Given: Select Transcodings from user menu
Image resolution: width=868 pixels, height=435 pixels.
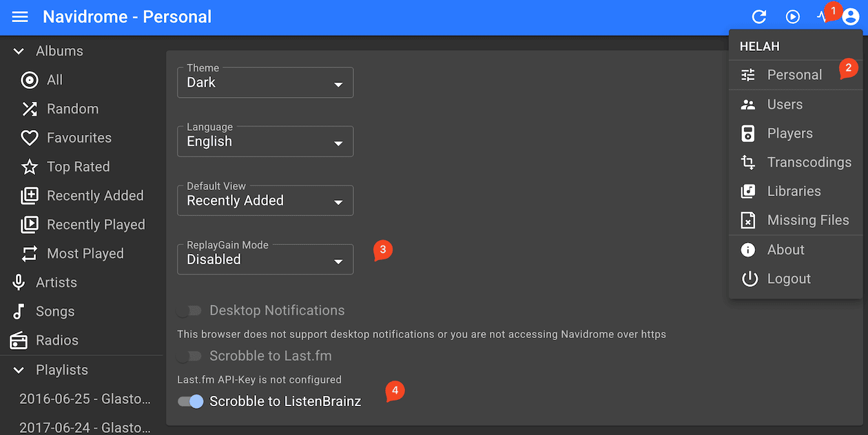Looking at the screenshot, I should (809, 162).
